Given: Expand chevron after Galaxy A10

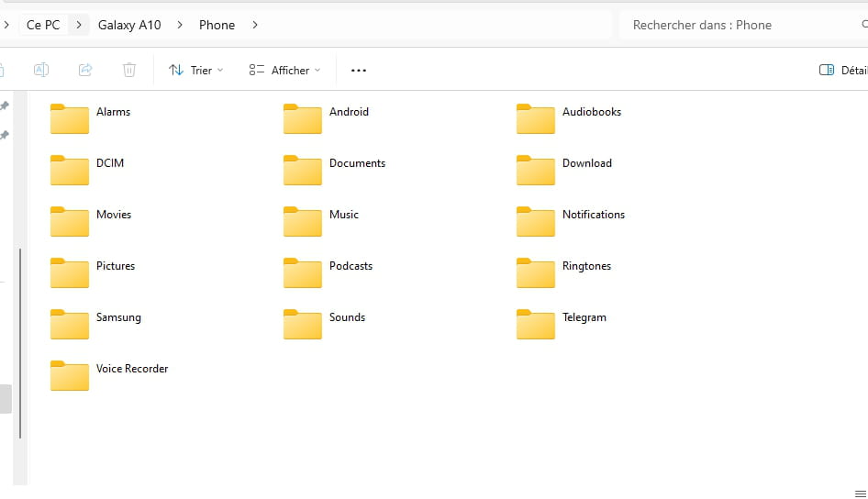Looking at the screenshot, I should tap(180, 25).
